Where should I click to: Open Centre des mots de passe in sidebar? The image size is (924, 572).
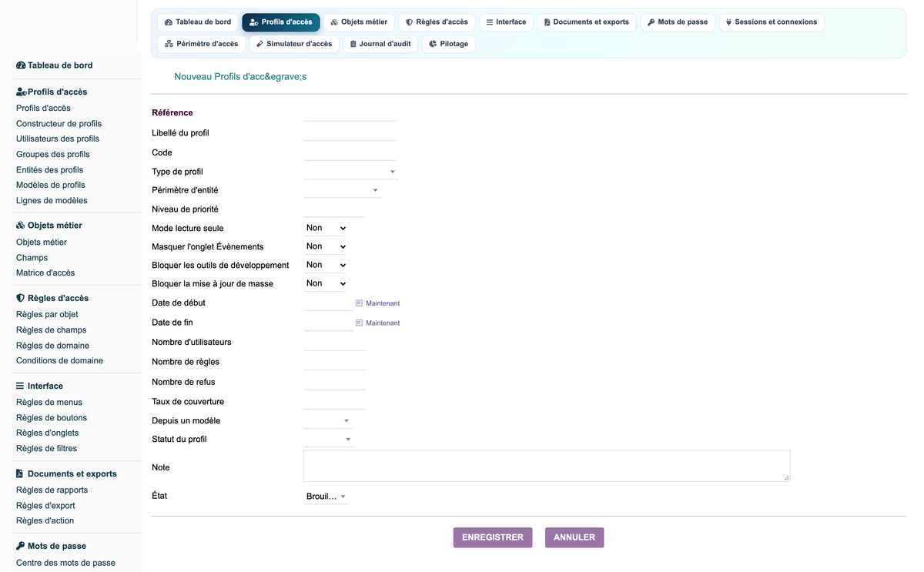point(65,563)
